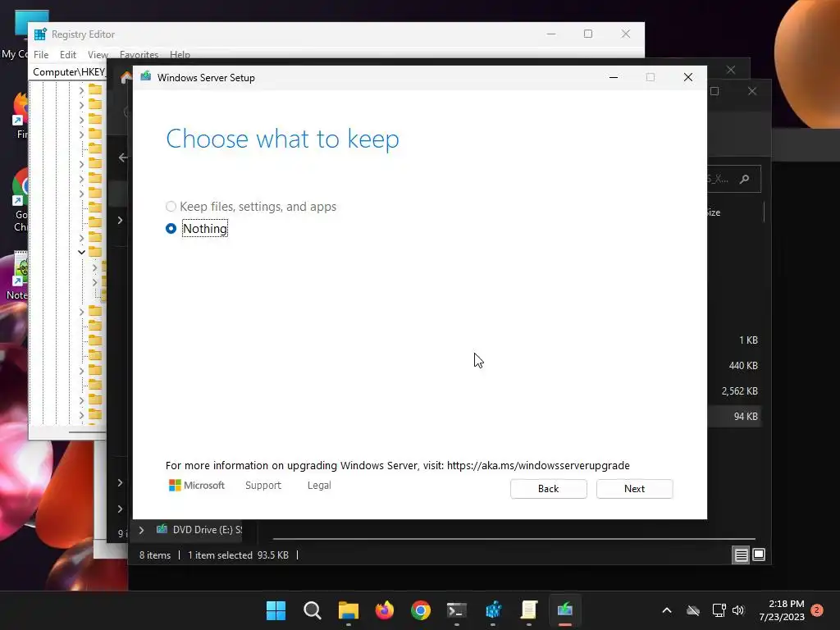840x630 pixels.
Task: Click the File Explorer search magnifier icon
Action: [x=744, y=179]
